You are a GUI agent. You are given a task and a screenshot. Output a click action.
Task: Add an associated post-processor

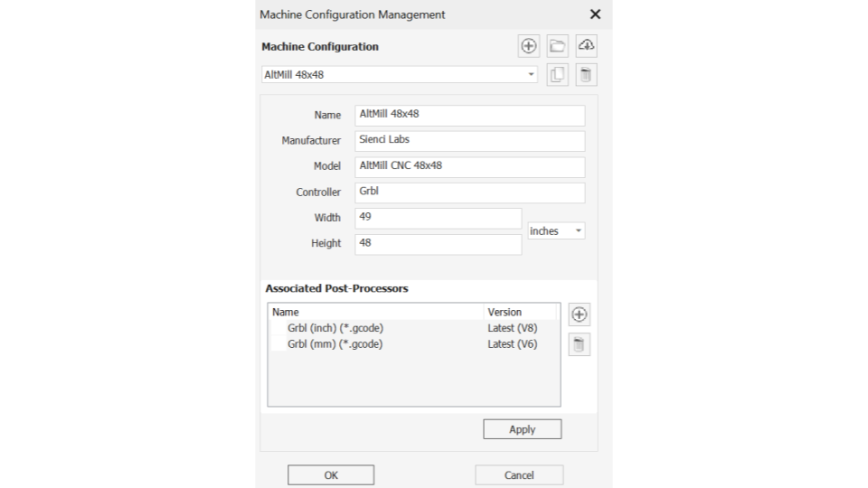(x=579, y=314)
